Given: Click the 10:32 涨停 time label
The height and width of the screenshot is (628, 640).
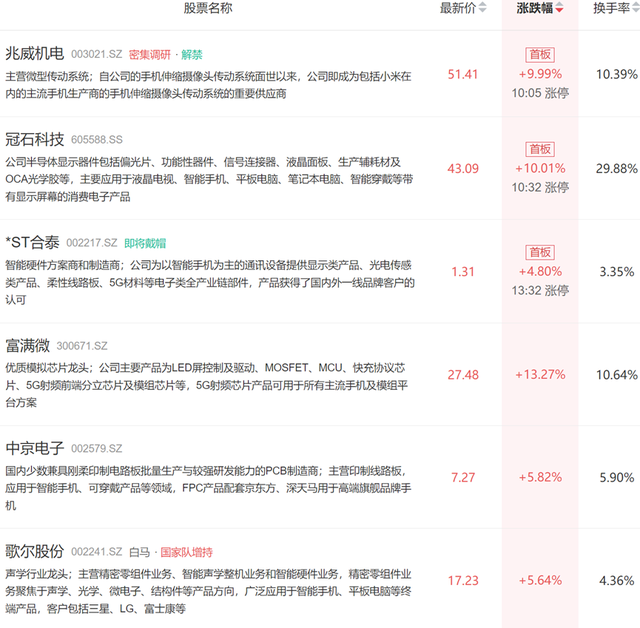Looking at the screenshot, I should click(x=540, y=187).
